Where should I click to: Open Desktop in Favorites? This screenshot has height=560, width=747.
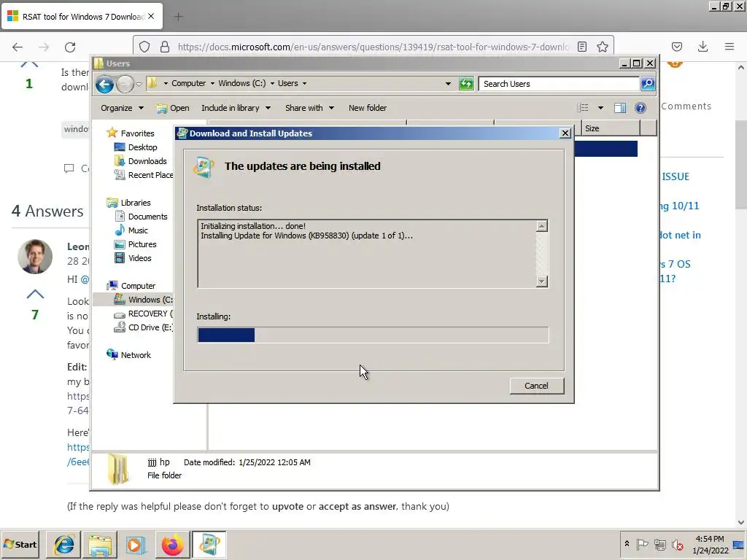tap(142, 147)
